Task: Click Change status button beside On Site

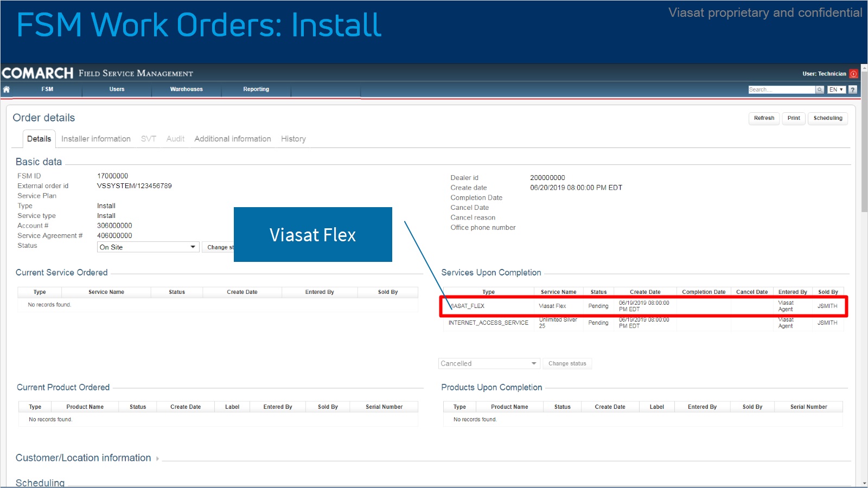Action: [219, 247]
